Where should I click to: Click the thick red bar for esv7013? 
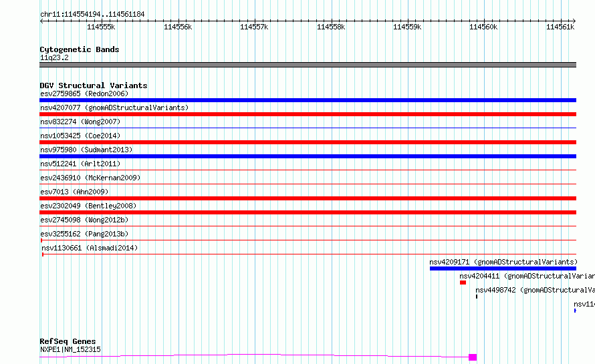(x=308, y=198)
